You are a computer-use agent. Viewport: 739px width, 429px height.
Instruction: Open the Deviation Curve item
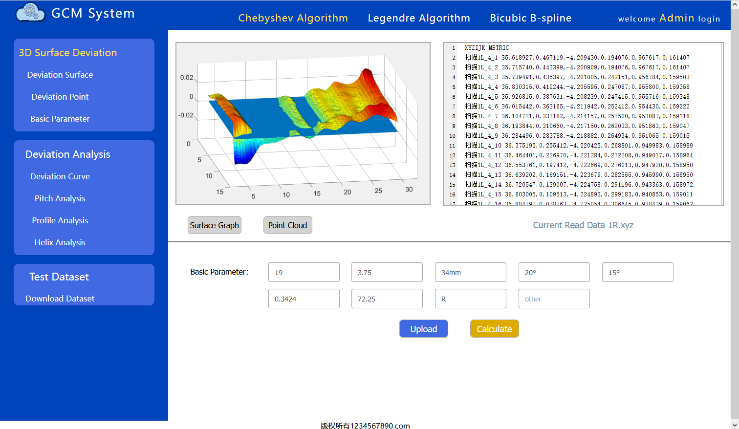(61, 176)
